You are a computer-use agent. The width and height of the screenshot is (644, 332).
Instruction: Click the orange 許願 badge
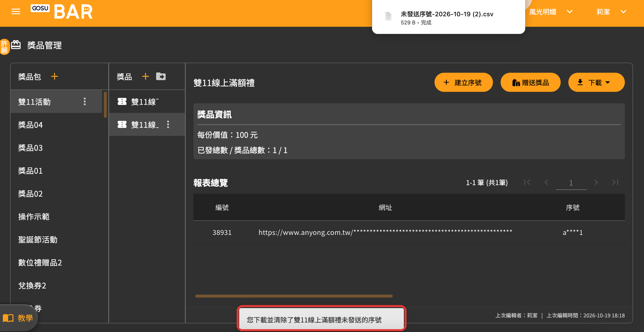(4, 47)
